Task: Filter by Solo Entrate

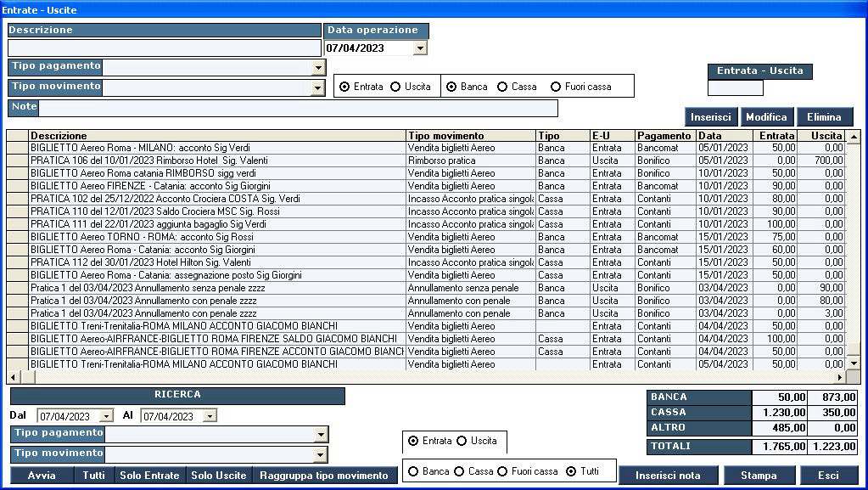Action: click(149, 476)
